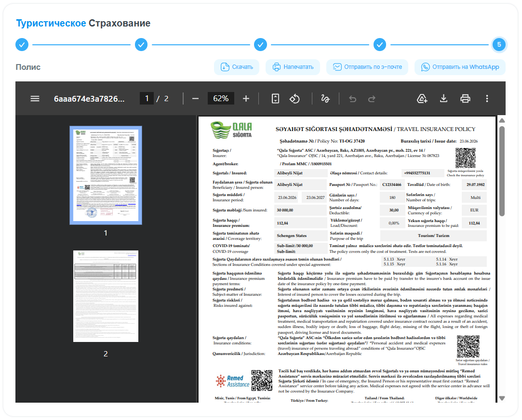Select page 1 thumbnail
This screenshot has height=420, width=522.
106,175
